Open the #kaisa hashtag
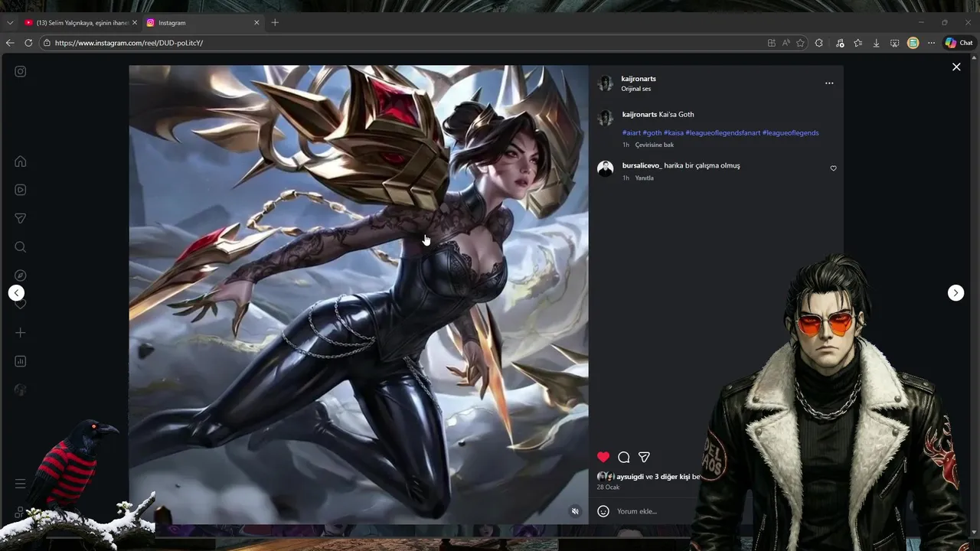Viewport: 980px width, 551px height. (x=674, y=133)
